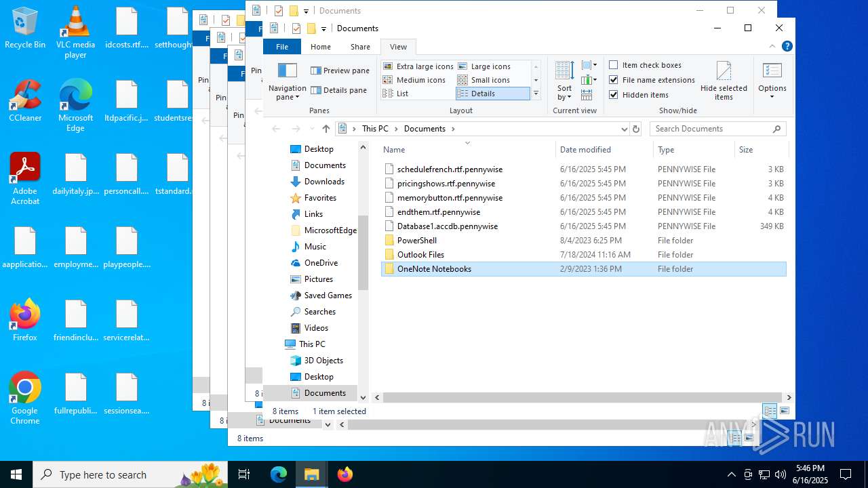The width and height of the screenshot is (868, 488).
Task: Open Google Chrome desktop icon
Action: pyautogui.click(x=25, y=399)
